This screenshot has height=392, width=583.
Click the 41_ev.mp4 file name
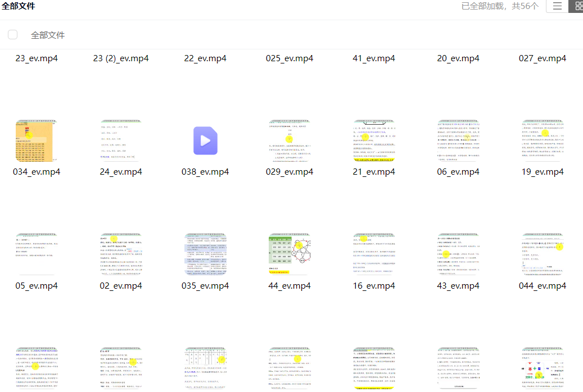pyautogui.click(x=374, y=58)
